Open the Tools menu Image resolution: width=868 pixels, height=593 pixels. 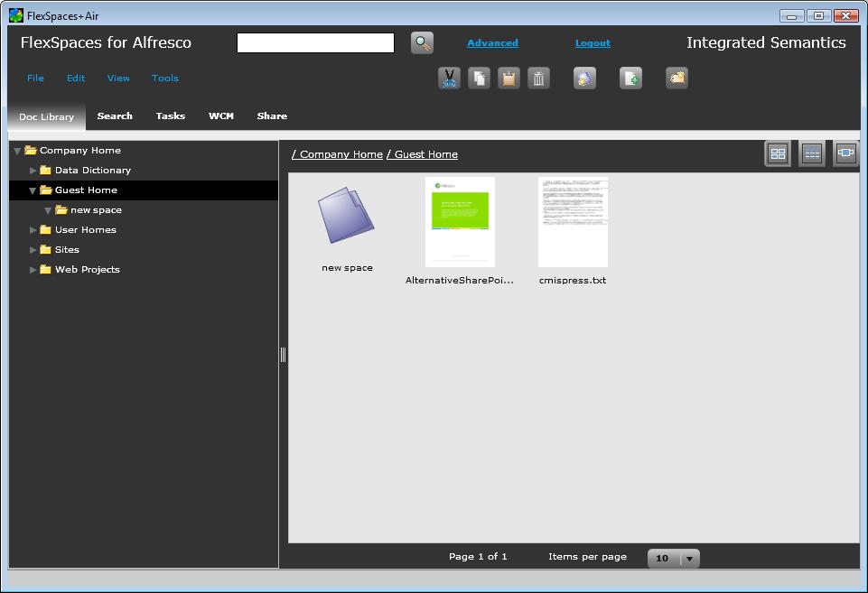coord(164,79)
